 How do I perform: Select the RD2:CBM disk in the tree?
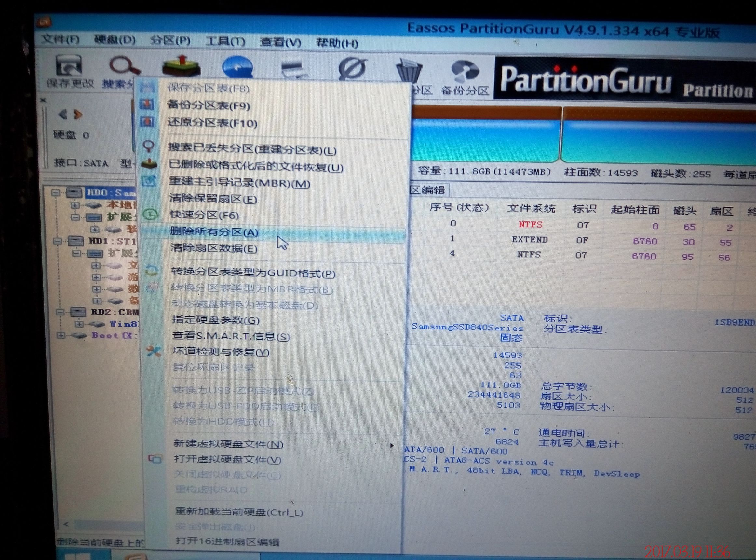click(x=115, y=312)
